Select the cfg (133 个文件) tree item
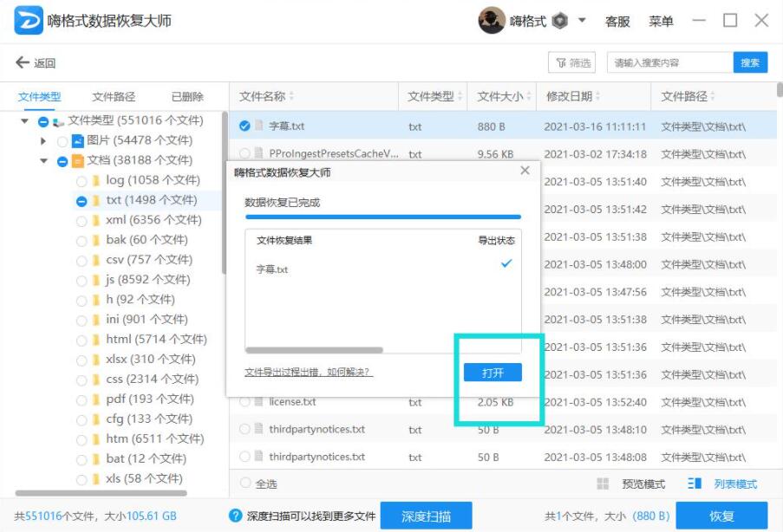The height and width of the screenshot is (532, 783). click(149, 419)
